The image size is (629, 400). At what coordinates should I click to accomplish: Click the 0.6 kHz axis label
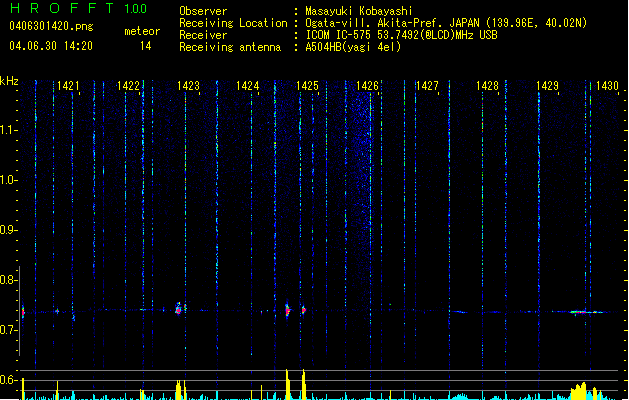click(8, 380)
